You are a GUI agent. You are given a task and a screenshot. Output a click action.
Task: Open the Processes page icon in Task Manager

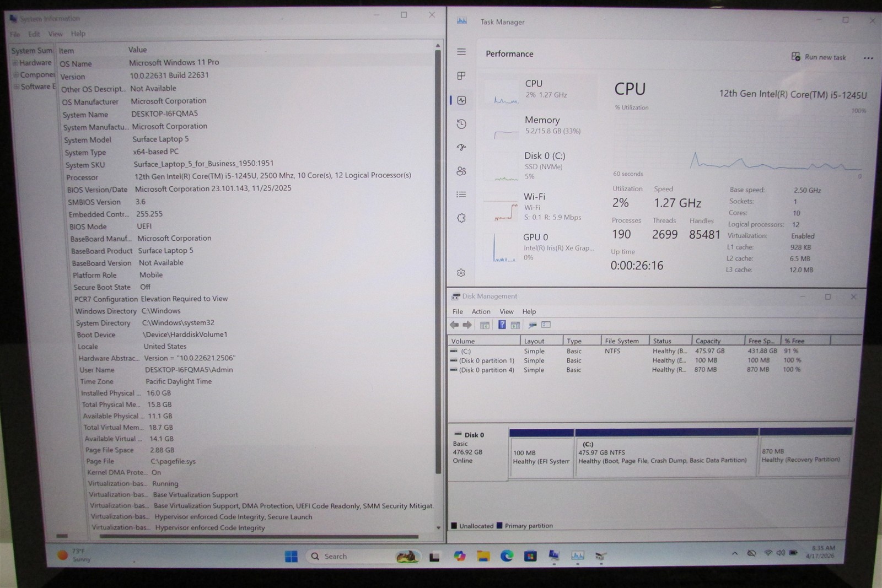[x=461, y=75]
